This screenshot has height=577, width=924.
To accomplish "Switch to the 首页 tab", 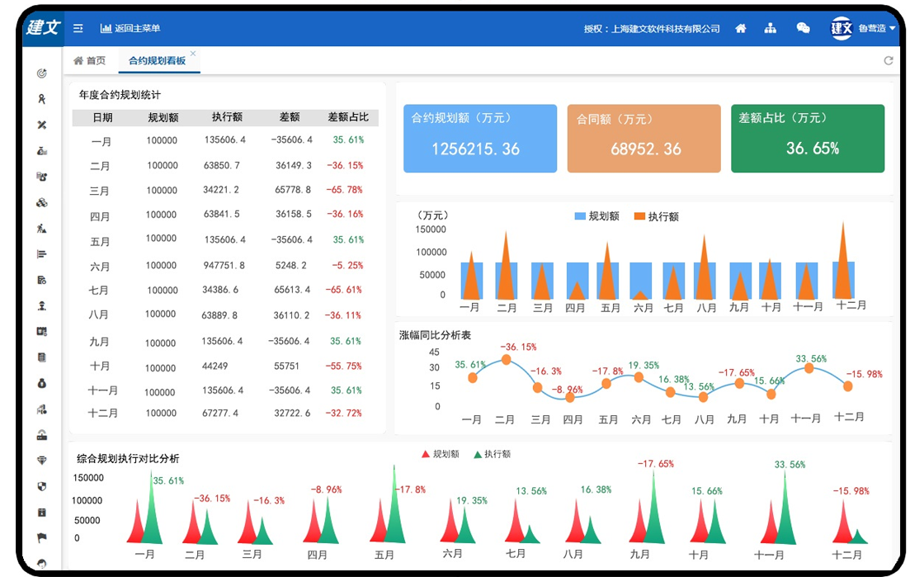I will pos(90,60).
